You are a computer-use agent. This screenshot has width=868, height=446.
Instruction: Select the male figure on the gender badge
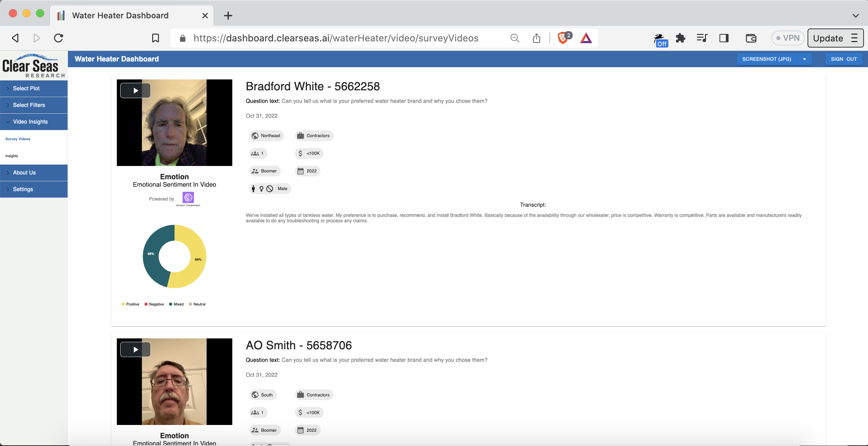tap(253, 188)
